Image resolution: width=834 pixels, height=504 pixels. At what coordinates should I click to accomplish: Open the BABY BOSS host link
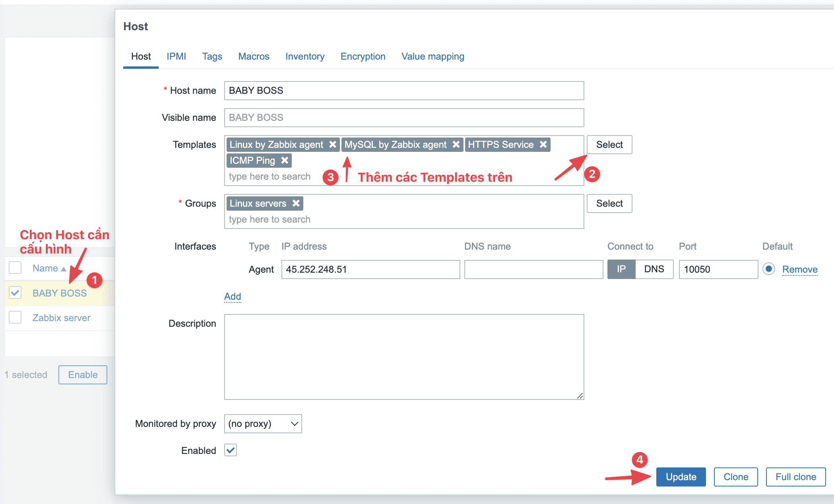[x=60, y=293]
